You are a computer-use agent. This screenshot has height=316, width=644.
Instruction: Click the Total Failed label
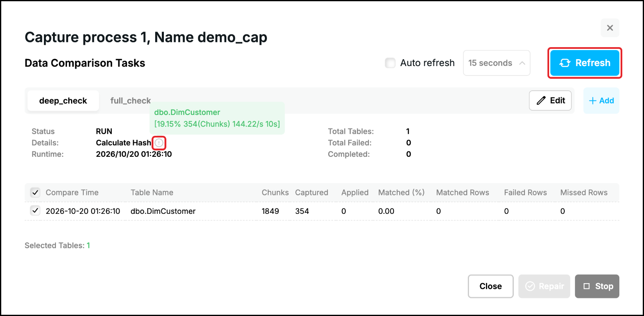click(350, 143)
